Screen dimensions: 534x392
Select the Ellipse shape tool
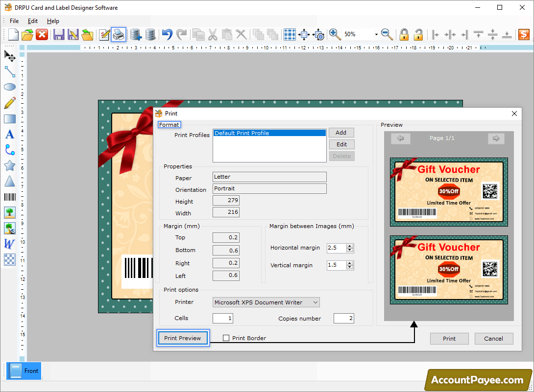pyautogui.click(x=9, y=87)
